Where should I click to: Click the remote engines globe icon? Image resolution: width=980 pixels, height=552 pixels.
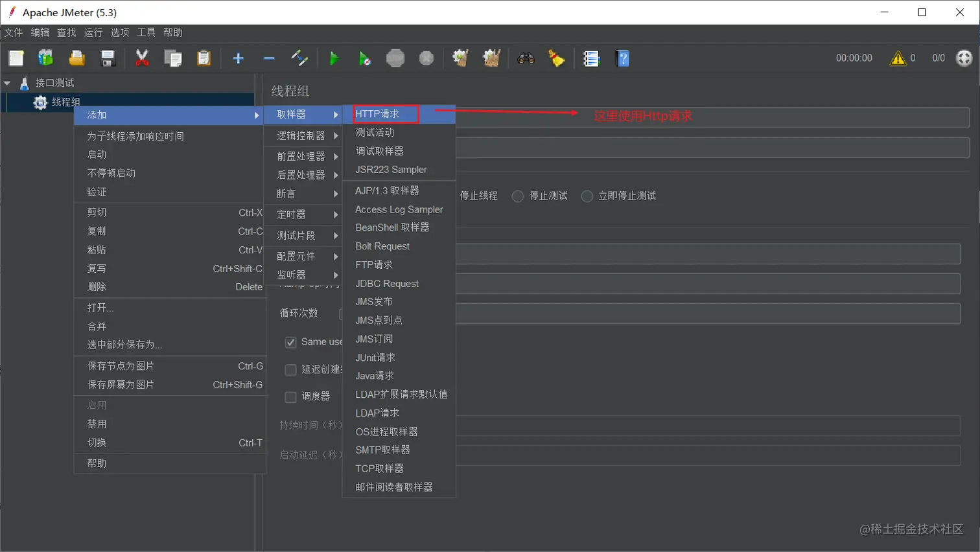pos(964,58)
